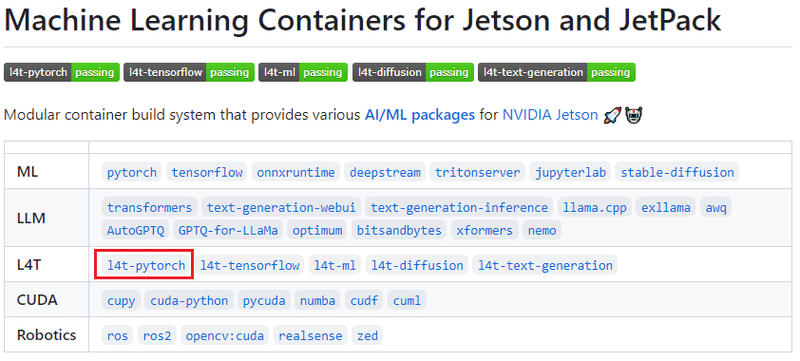The height and width of the screenshot is (361, 800).
Task: Open the l4t-text-generation container link in table
Action: [x=545, y=265]
